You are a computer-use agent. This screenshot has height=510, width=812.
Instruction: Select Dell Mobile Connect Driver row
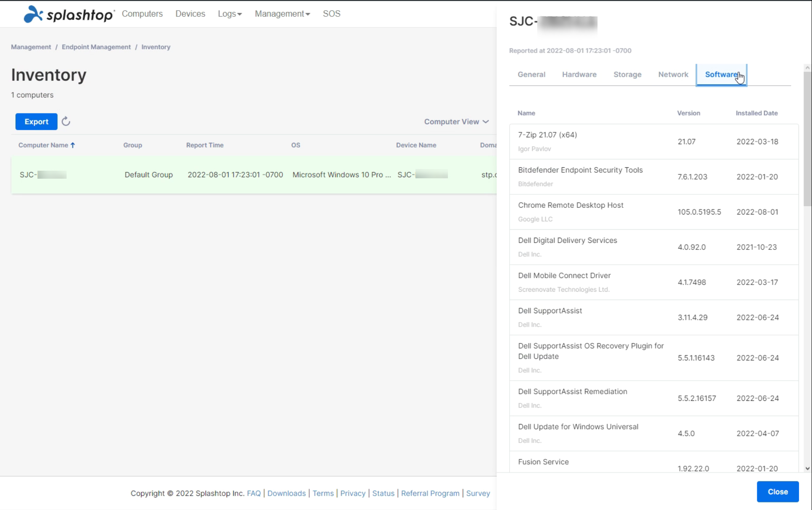[654, 282]
